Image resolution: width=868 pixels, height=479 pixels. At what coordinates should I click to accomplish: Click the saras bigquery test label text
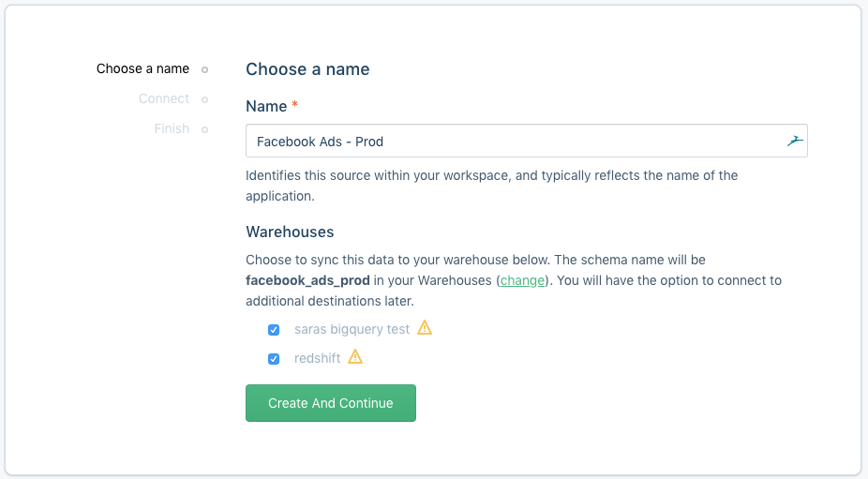352,329
